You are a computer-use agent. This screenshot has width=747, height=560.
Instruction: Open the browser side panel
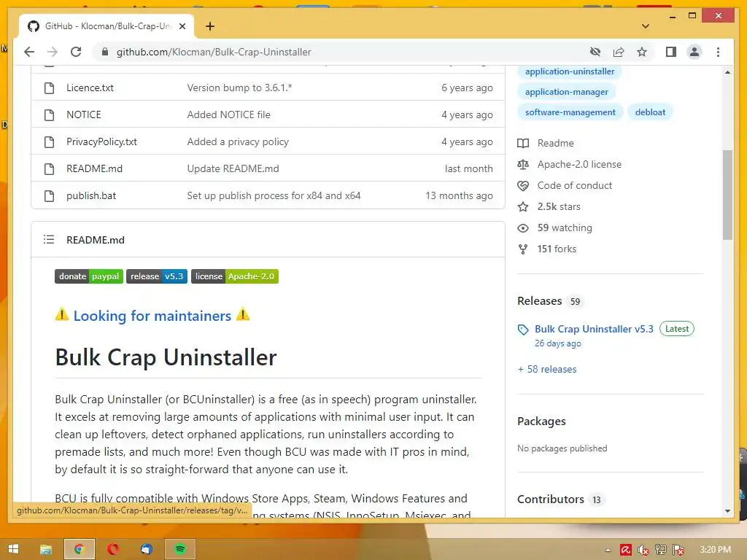click(x=671, y=52)
